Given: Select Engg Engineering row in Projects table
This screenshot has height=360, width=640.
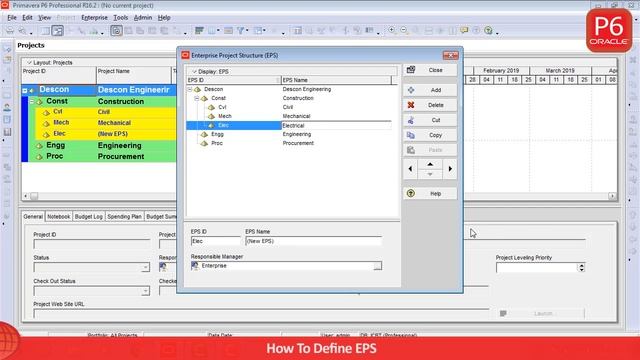Looking at the screenshot, I should tap(99, 145).
